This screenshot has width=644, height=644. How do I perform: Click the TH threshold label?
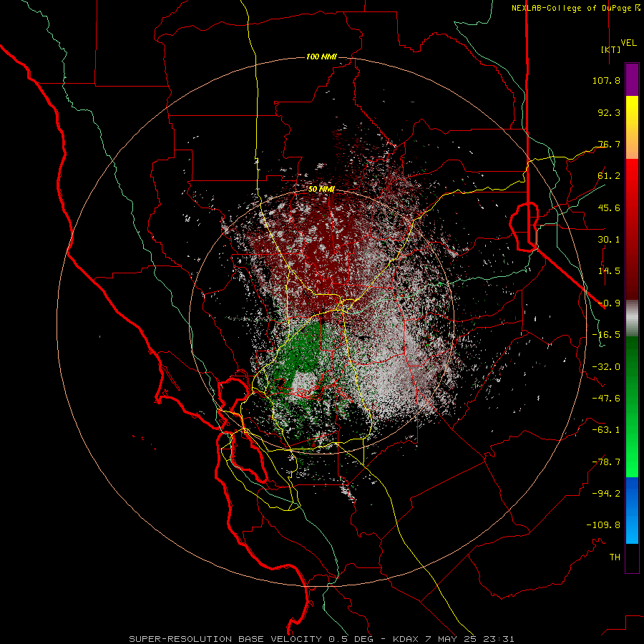[x=615, y=557]
